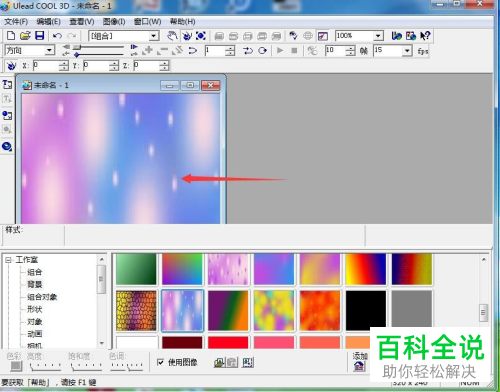Select the Rotate Object tool

pyautogui.click(x=187, y=36)
